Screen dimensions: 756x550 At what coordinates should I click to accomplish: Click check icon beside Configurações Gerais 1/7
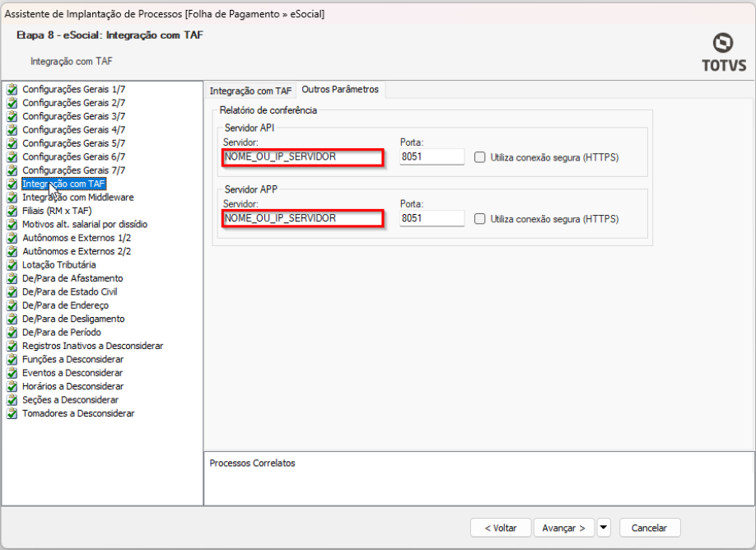12,89
